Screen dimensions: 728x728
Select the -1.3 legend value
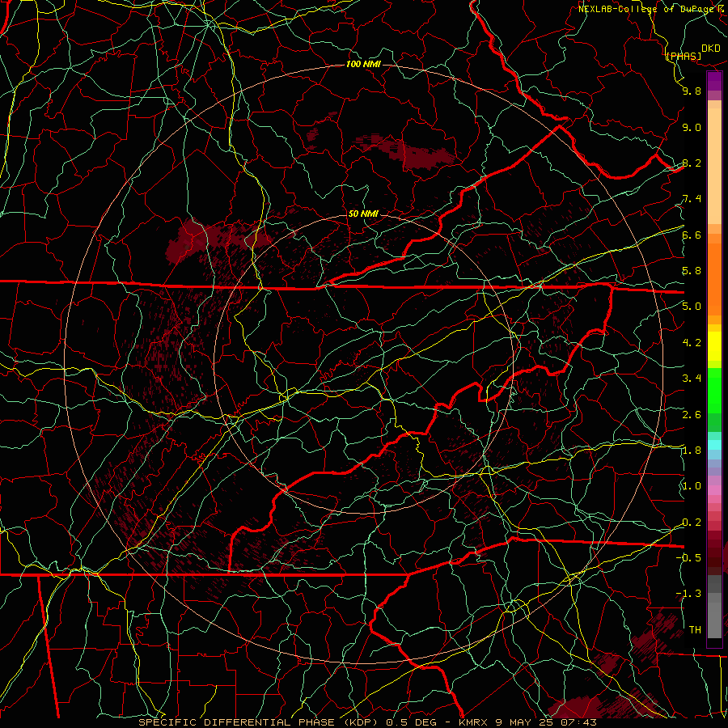coord(688,594)
